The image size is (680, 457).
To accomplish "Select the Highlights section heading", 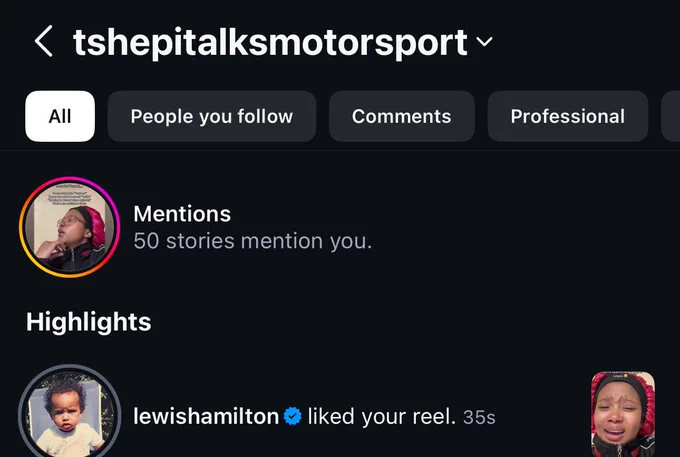I will (x=88, y=322).
